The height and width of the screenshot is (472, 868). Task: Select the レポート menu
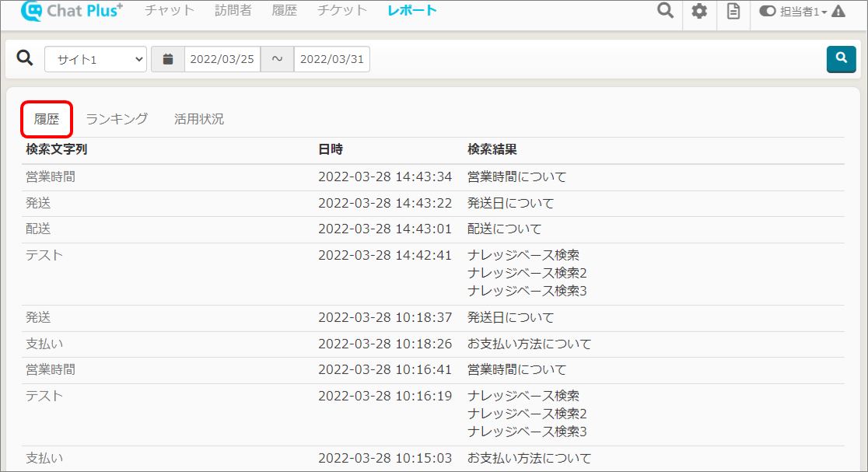coord(412,11)
